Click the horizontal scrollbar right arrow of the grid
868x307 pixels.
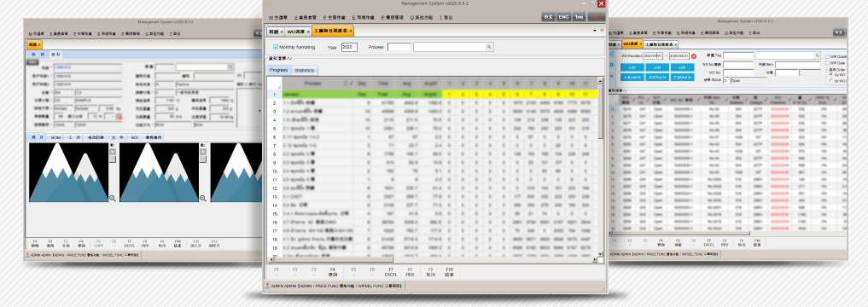pos(594,259)
